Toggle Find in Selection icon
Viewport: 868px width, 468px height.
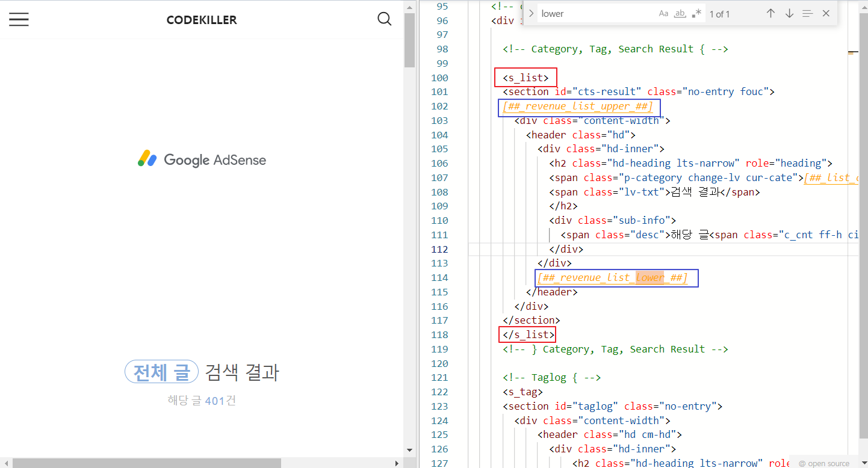(x=808, y=13)
